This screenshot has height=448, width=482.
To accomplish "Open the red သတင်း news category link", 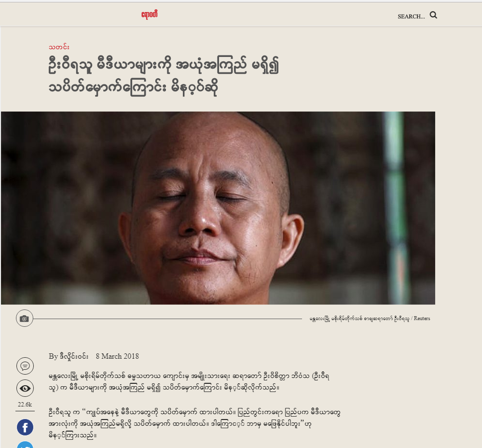I will 59,47.
